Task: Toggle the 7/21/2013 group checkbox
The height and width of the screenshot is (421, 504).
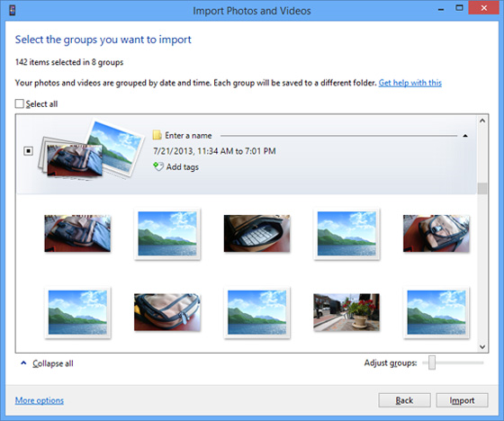Action: [x=29, y=151]
